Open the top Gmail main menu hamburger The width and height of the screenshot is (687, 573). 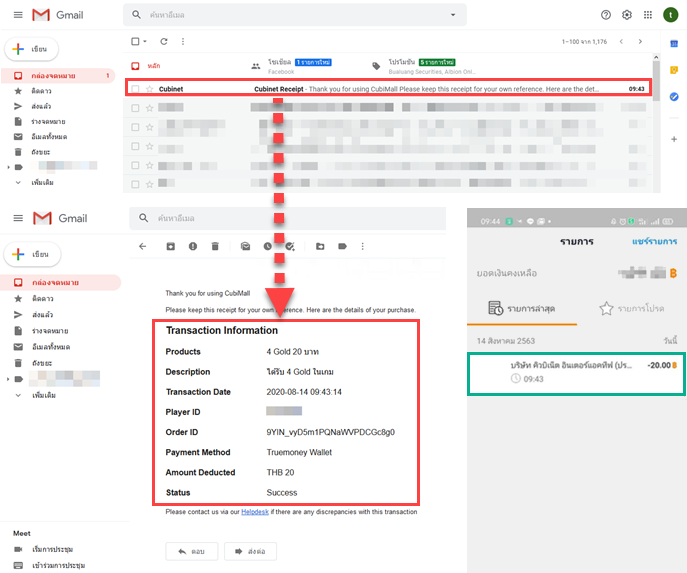coord(18,15)
